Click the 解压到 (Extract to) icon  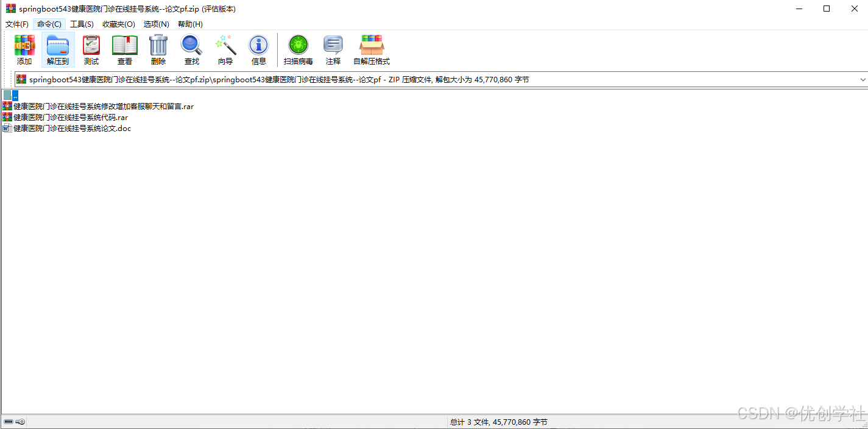(x=58, y=49)
